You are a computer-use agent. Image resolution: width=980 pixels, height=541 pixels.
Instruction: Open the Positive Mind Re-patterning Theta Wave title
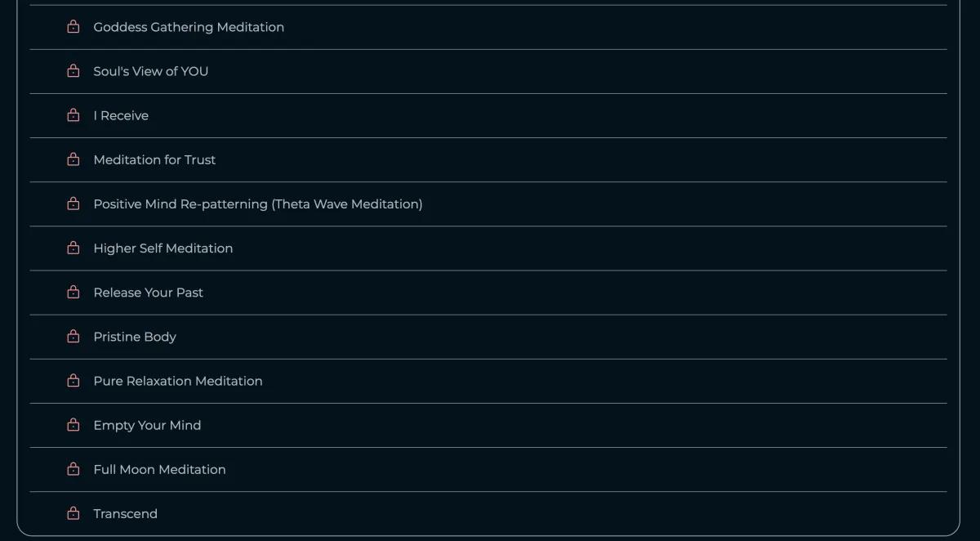coord(258,203)
